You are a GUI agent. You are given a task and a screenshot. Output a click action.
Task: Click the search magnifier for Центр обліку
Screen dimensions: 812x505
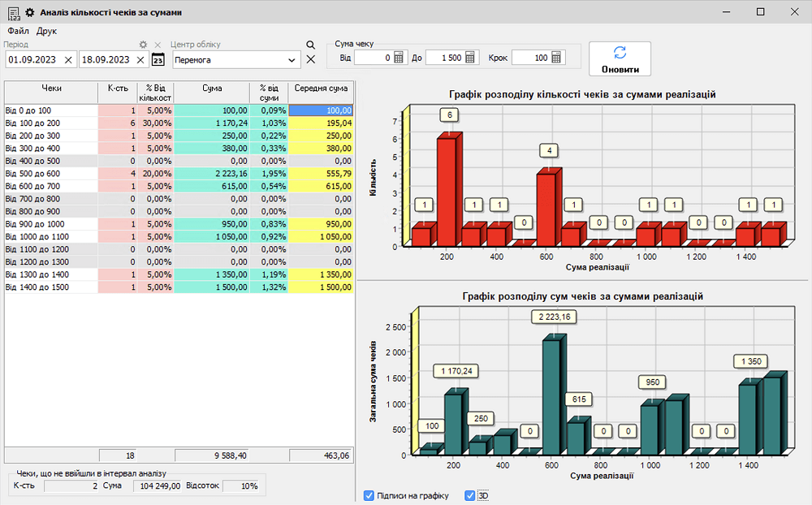tap(310, 45)
